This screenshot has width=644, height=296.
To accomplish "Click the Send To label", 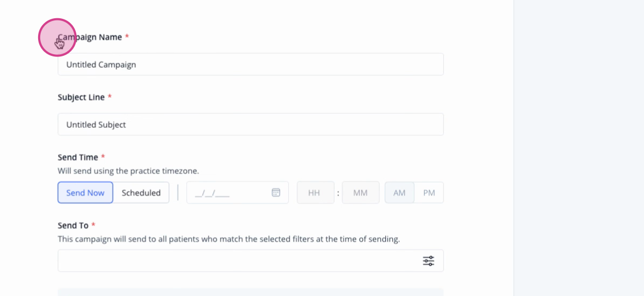I will pyautogui.click(x=73, y=226).
